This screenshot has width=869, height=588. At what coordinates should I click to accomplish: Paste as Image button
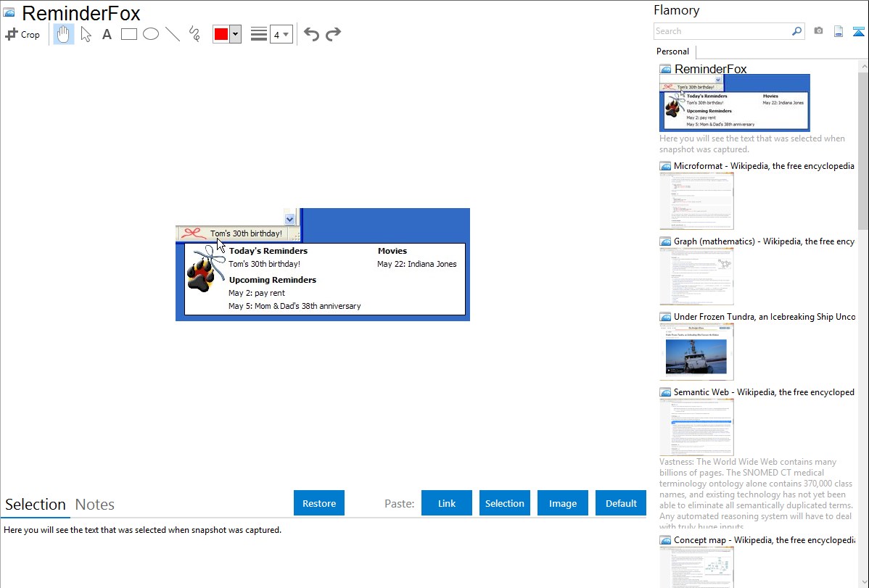[x=562, y=503]
